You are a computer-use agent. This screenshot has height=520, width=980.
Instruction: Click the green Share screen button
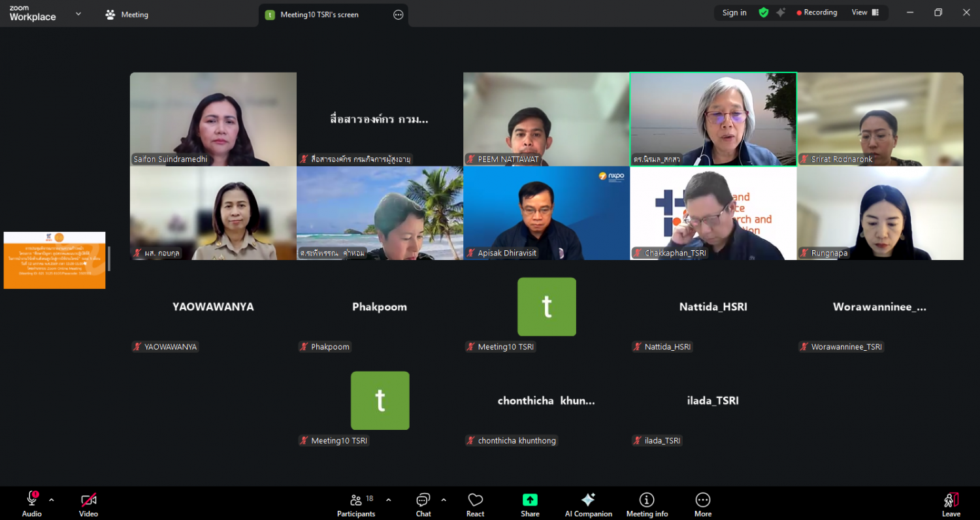click(x=530, y=504)
